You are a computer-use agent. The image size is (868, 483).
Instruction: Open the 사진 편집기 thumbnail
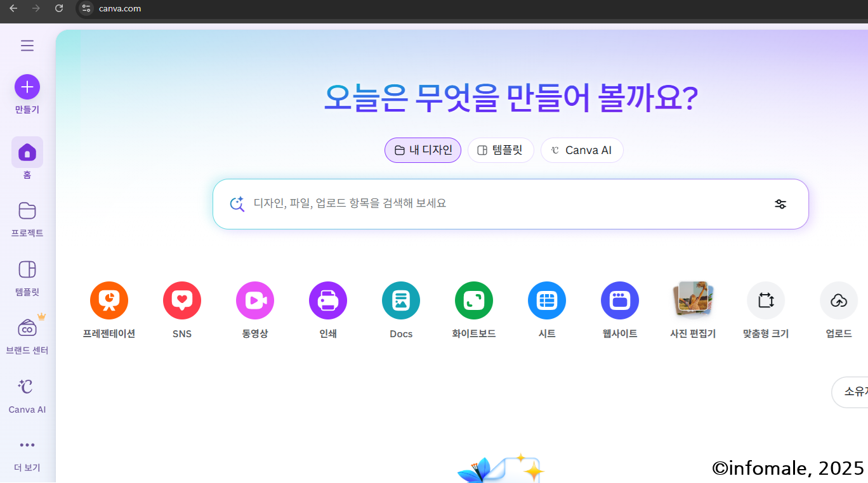[x=693, y=300]
